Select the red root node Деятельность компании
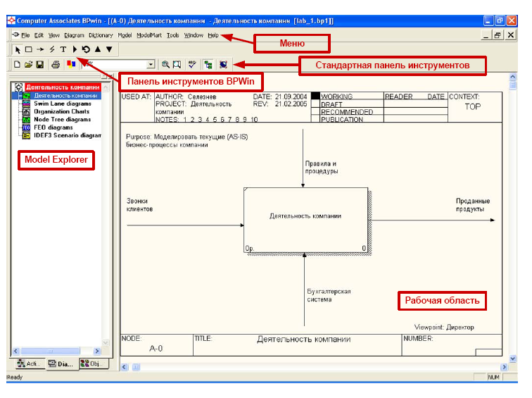Screen dimensions: 532x398 click(63, 87)
